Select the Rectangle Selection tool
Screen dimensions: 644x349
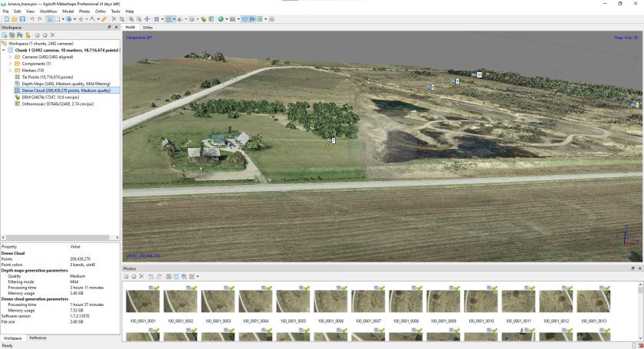tap(58, 18)
